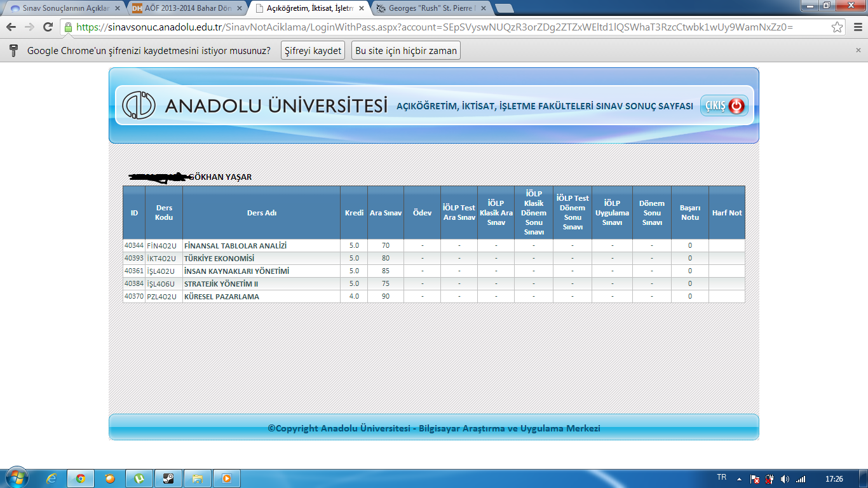Open the media player taskbar icon

(x=227, y=478)
